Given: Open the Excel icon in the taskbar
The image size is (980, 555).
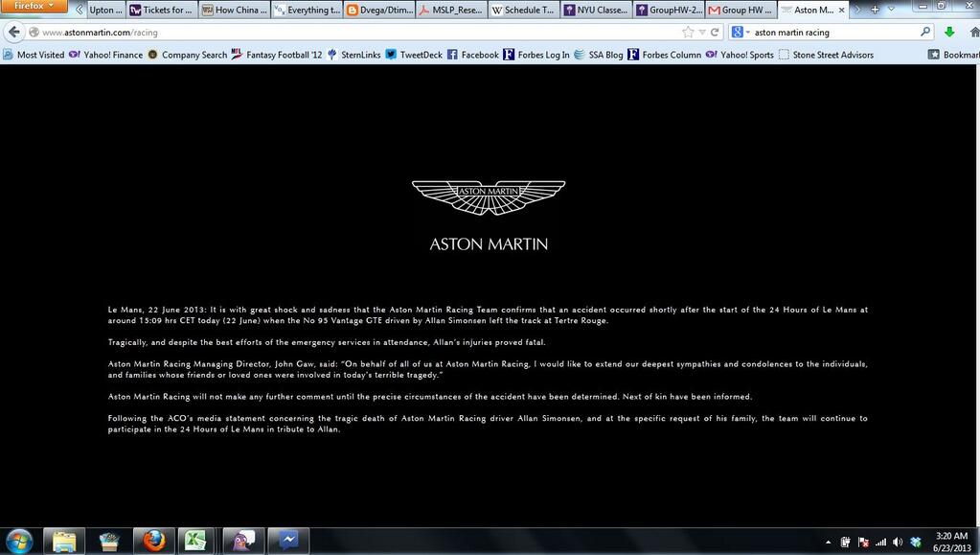Looking at the screenshot, I should coord(196,541).
